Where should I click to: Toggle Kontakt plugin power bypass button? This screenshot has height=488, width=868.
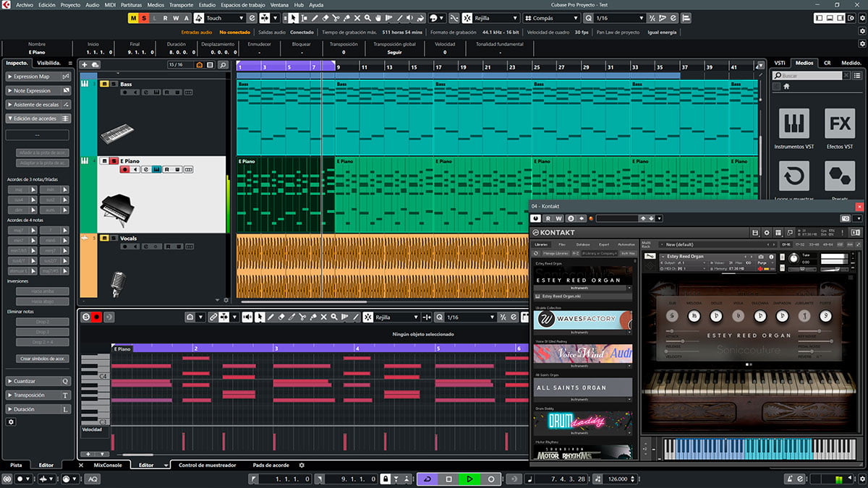(535, 218)
